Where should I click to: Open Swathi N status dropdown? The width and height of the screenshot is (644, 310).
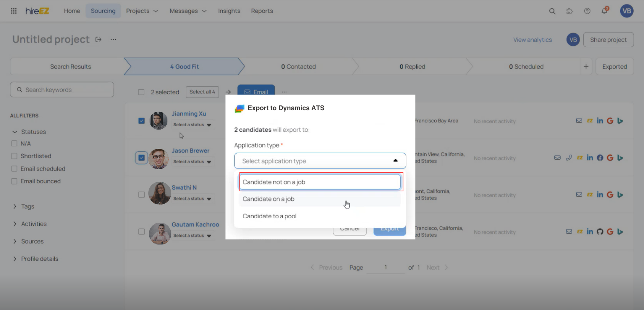click(x=192, y=198)
